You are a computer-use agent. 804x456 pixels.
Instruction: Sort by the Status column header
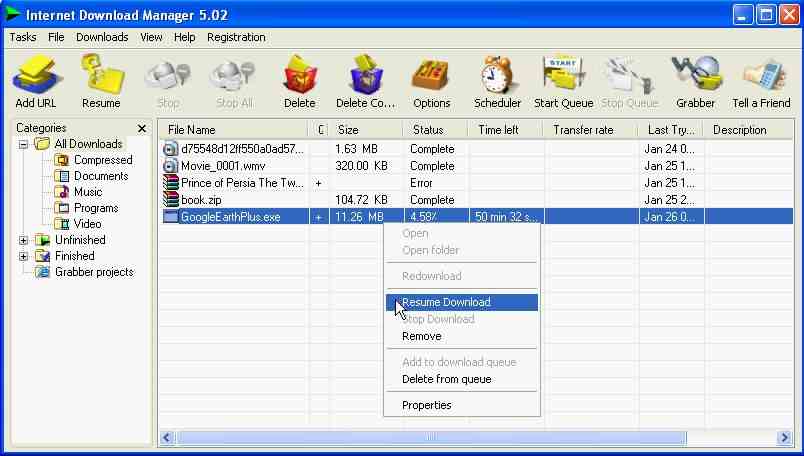click(435, 130)
